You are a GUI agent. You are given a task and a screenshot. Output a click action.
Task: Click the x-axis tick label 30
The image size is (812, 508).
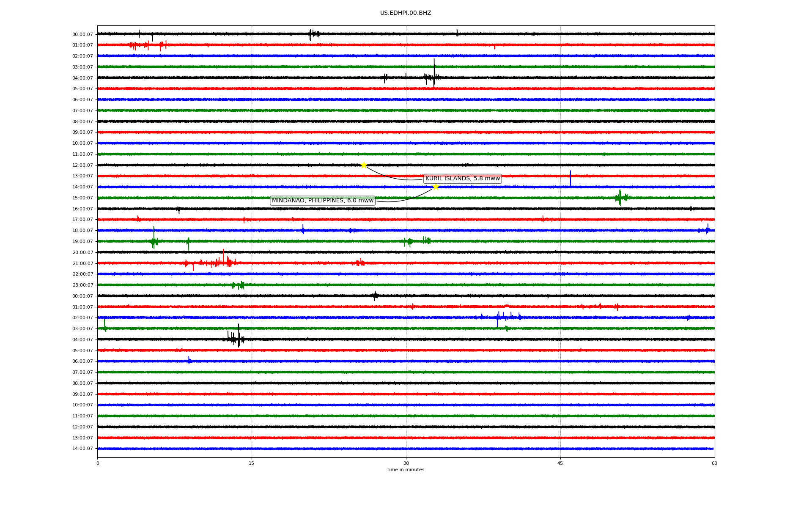(406, 463)
